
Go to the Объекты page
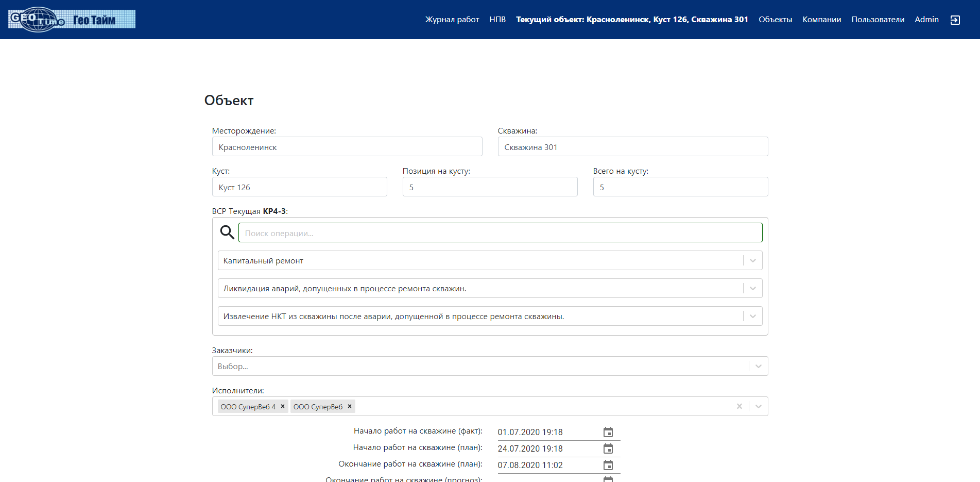pos(775,20)
